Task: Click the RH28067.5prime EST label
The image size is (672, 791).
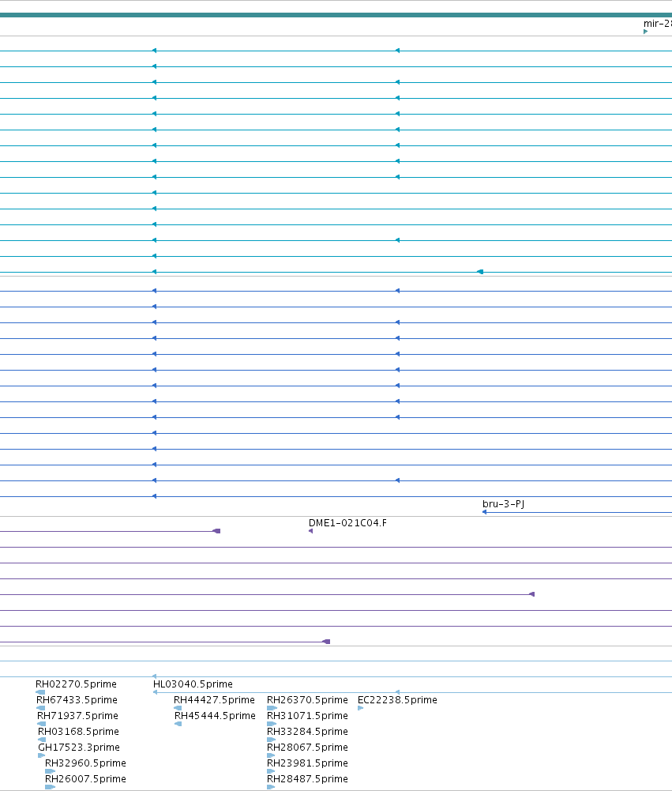Action: point(307,747)
